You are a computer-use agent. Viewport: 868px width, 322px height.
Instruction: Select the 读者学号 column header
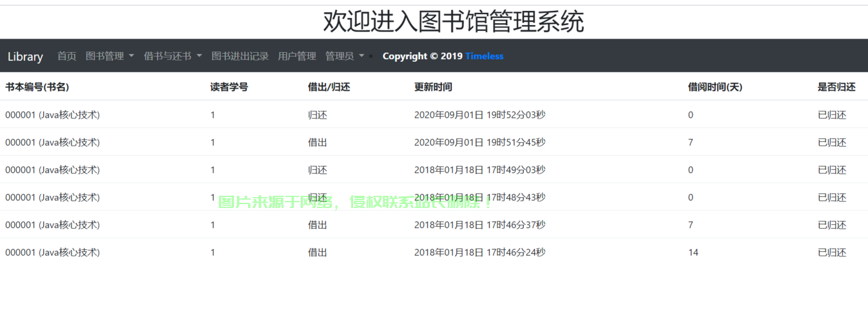tap(229, 87)
